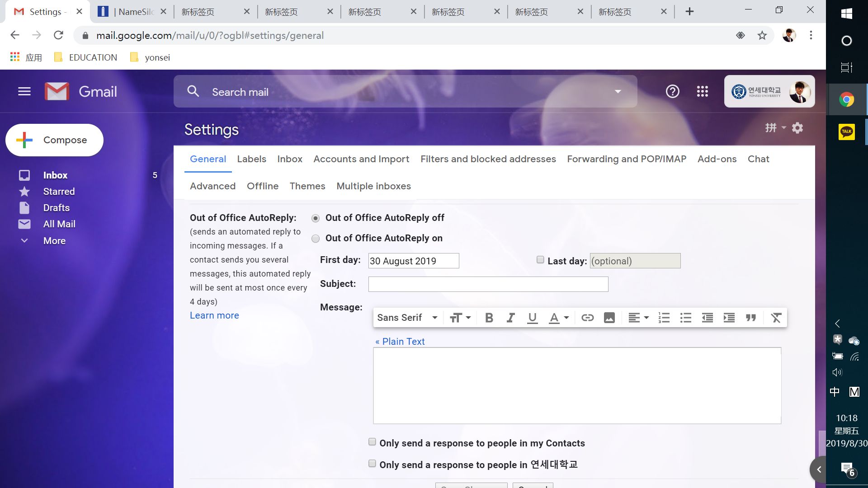The width and height of the screenshot is (868, 488).
Task: Open KakaoTalk from the taskbar
Action: pos(846,132)
